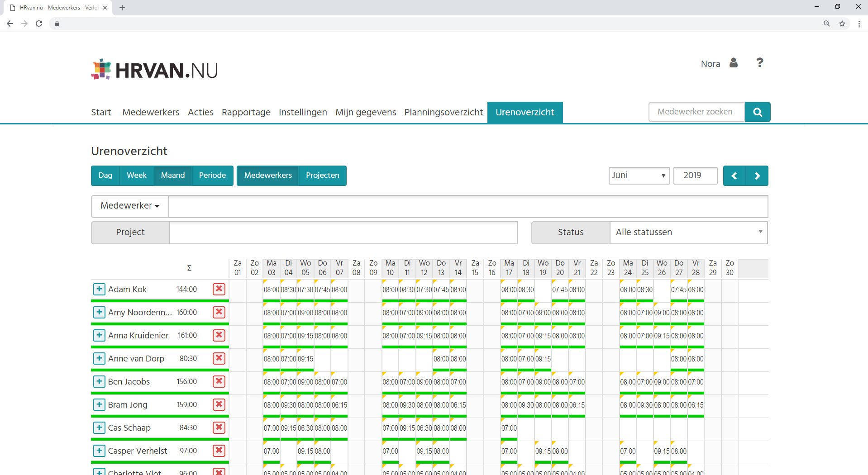Select the Urenoverzicht tab
Image resolution: width=868 pixels, height=475 pixels.
[x=525, y=112]
